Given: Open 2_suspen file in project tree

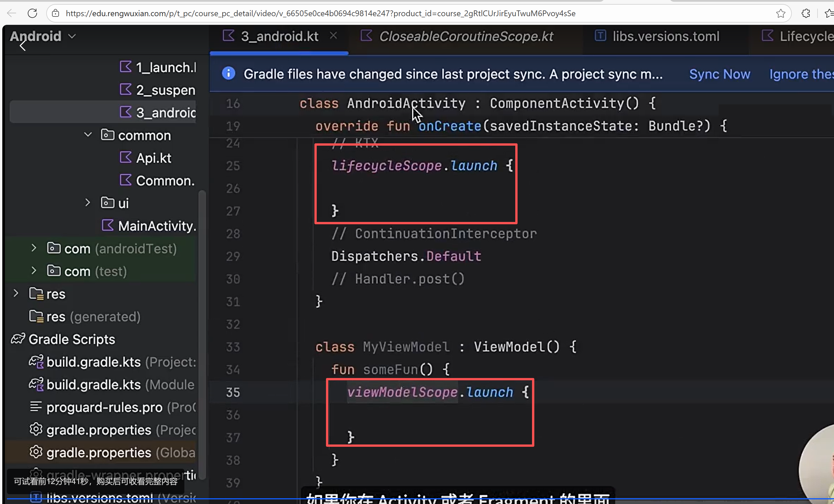Looking at the screenshot, I should click(x=158, y=90).
